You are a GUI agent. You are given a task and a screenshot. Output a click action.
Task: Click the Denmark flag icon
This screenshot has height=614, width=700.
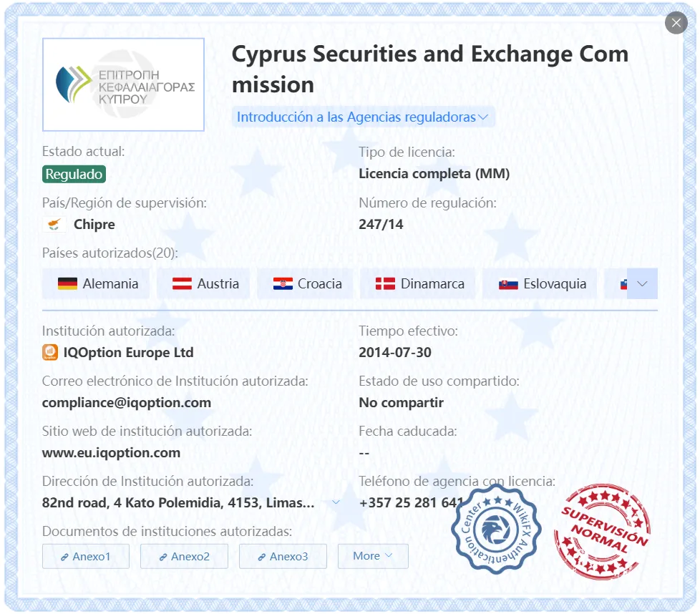pos(385,284)
